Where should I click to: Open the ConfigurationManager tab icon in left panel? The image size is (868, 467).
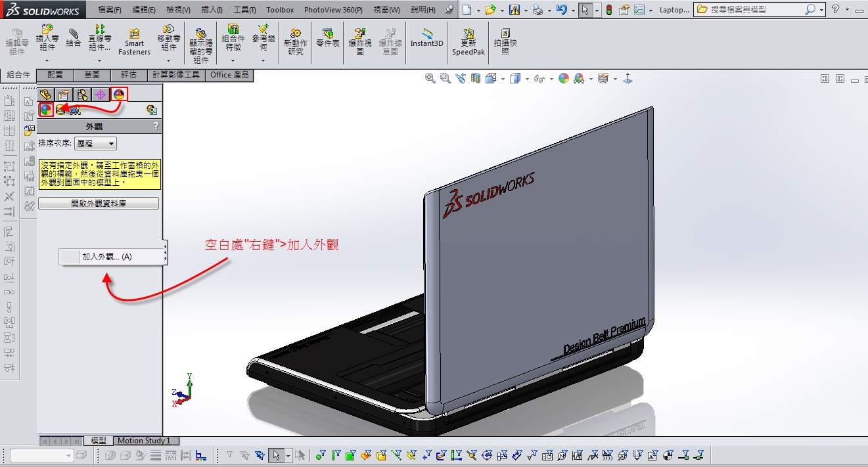81,95
